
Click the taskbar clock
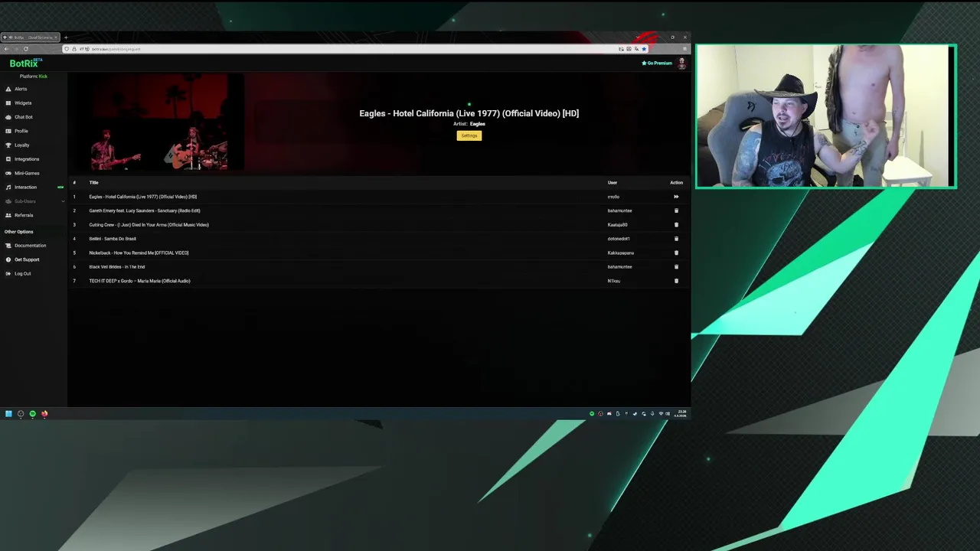coord(681,413)
